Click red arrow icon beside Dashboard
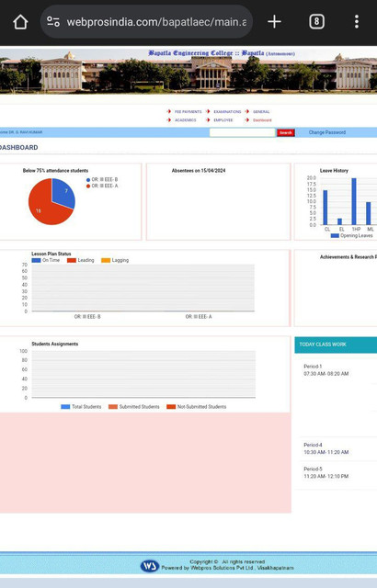Image resolution: width=377 pixels, height=588 pixels. [246, 119]
